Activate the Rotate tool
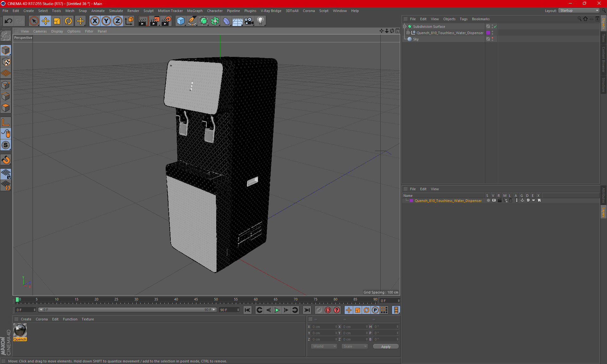The height and width of the screenshot is (364, 607). point(68,21)
